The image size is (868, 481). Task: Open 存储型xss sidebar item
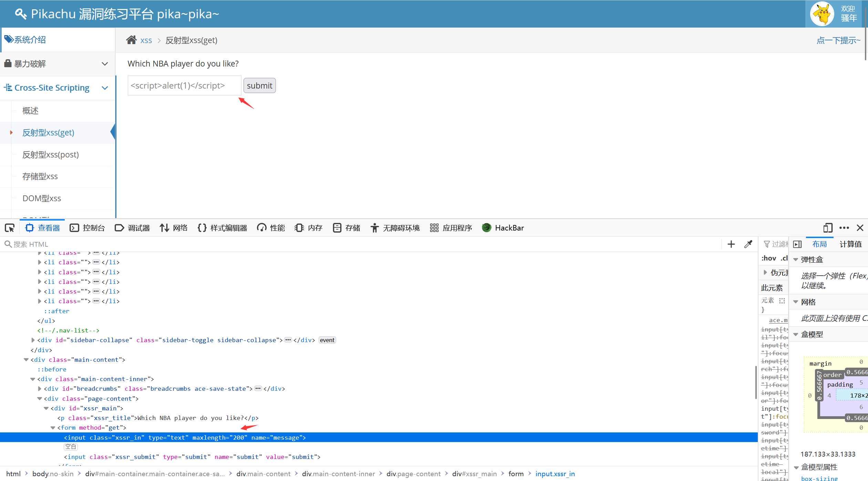[40, 176]
